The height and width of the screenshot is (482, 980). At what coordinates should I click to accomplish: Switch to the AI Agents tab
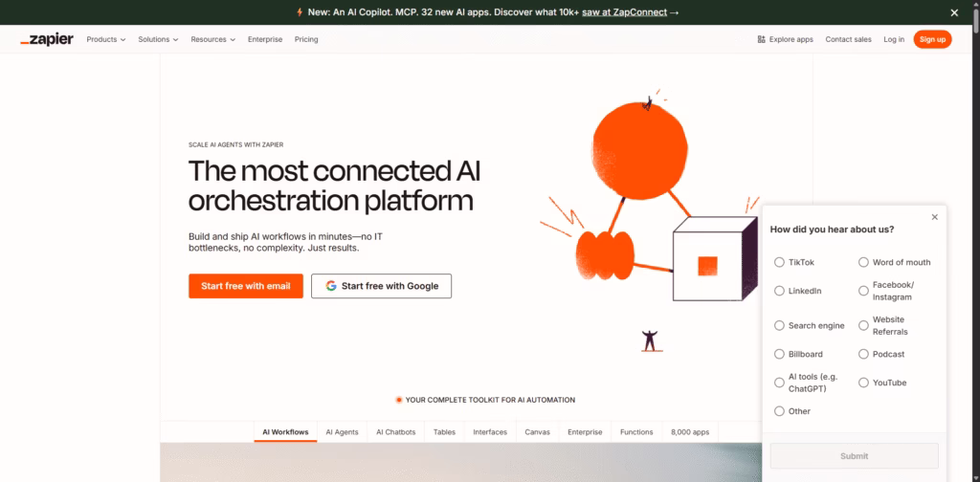[342, 432]
